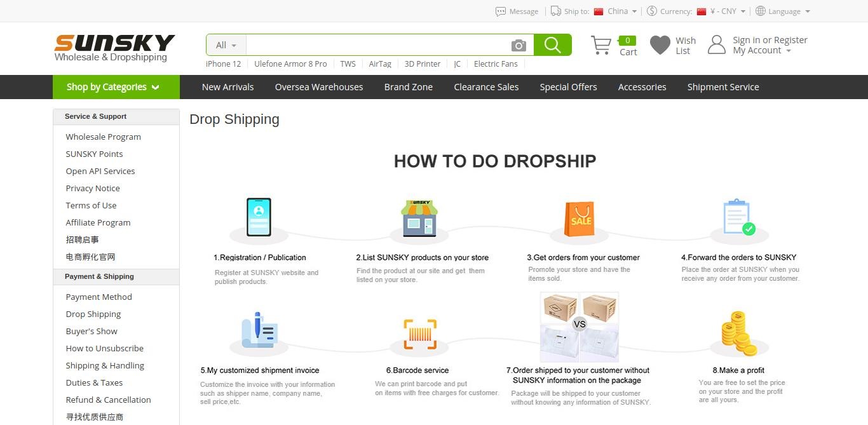Screen dimensions: 868x425
Task: Click the 寻找优质供应商 sidebar link
Action: (x=94, y=417)
